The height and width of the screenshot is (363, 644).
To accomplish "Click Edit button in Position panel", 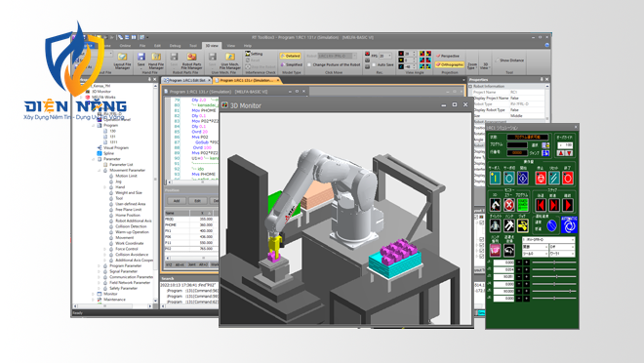I will click(197, 200).
